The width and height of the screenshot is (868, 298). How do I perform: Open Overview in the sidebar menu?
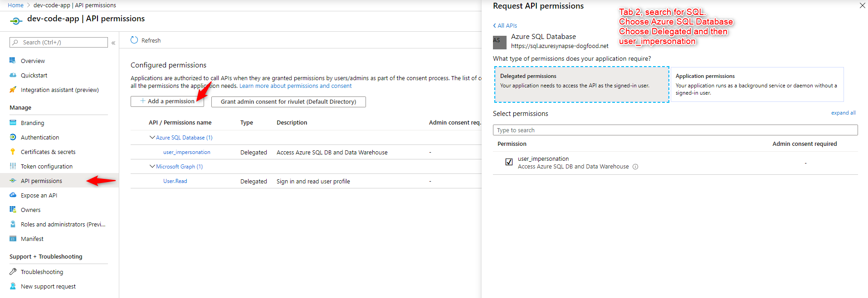[33, 61]
